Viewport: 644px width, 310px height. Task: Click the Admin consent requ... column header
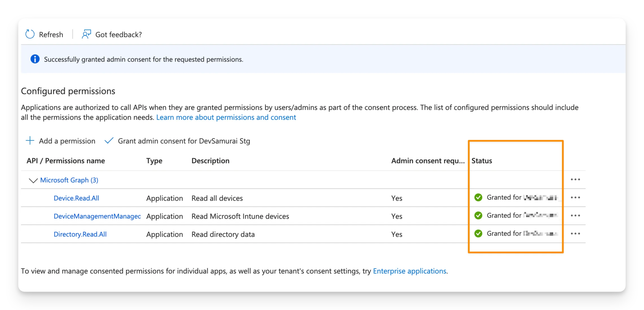pos(428,161)
